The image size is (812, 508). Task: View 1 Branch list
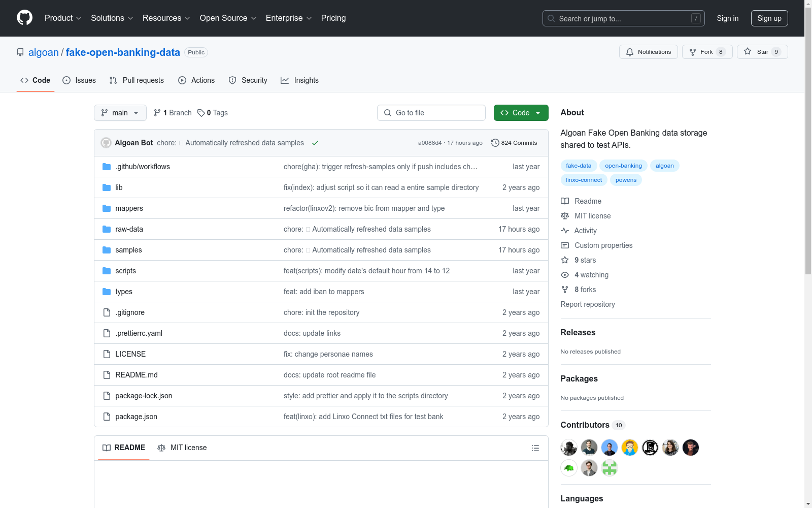point(173,113)
